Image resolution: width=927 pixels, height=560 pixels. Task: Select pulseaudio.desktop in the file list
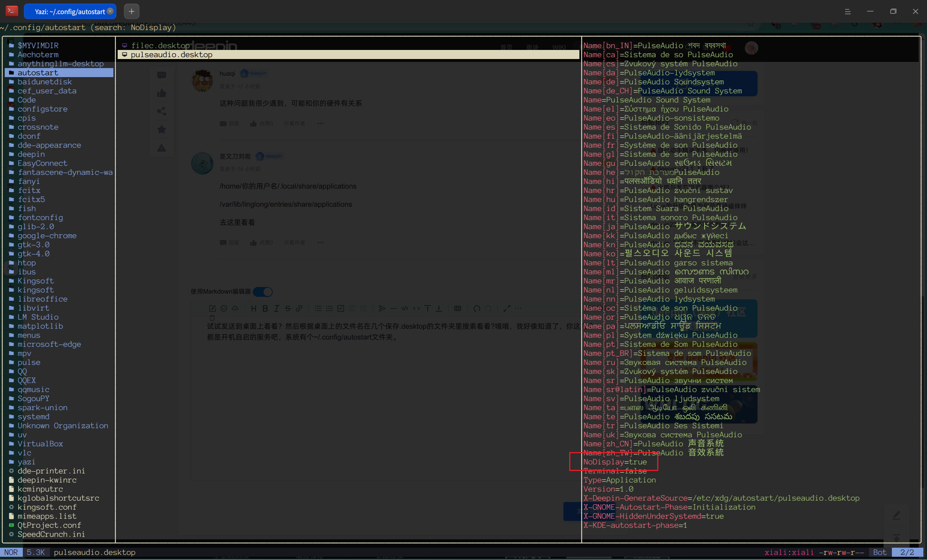point(348,55)
